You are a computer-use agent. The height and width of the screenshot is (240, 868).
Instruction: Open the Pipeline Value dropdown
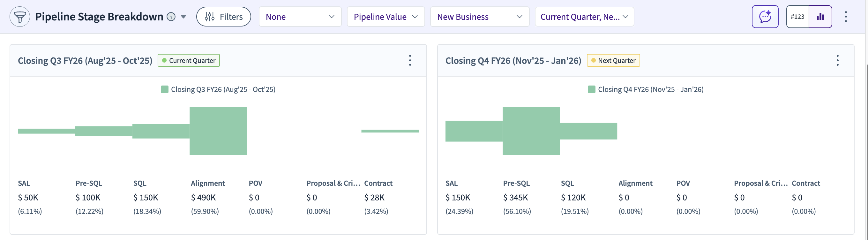(385, 17)
